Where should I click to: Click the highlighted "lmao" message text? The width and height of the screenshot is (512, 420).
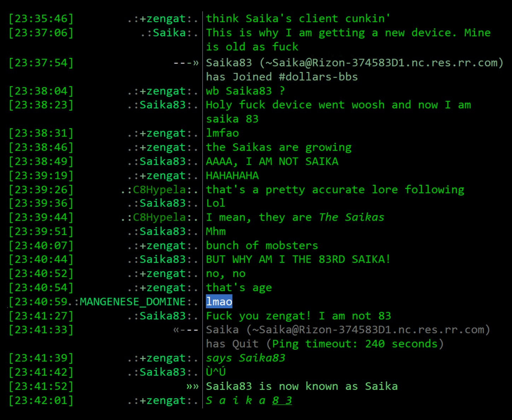click(x=219, y=302)
